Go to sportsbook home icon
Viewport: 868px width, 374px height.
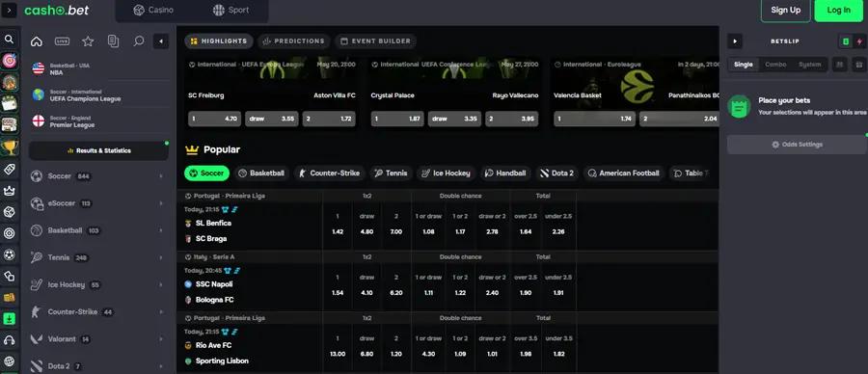(x=37, y=41)
